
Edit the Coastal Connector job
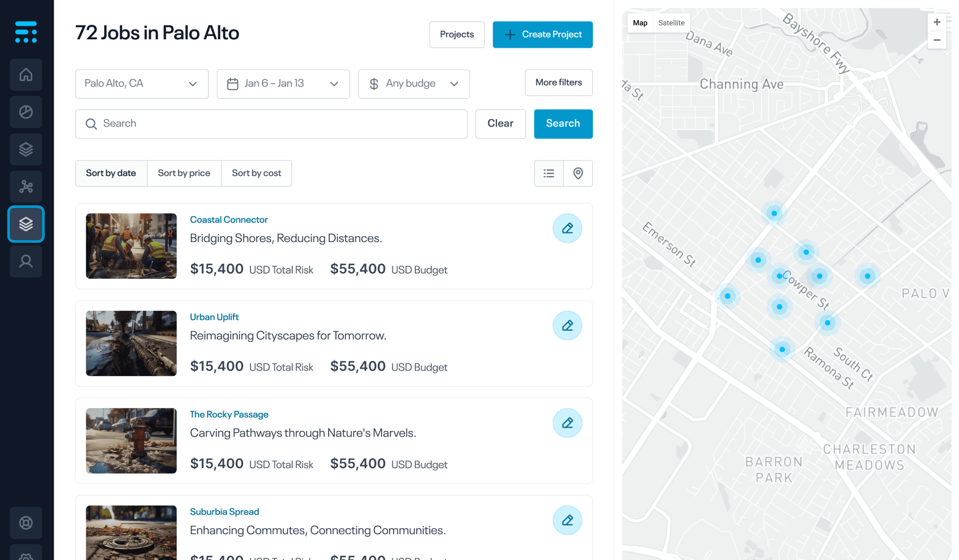pyautogui.click(x=567, y=228)
